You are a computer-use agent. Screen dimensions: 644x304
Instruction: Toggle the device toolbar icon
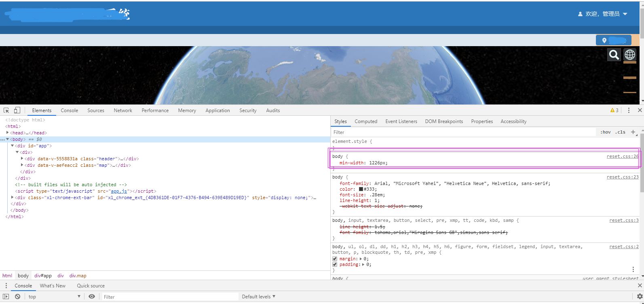tap(17, 110)
